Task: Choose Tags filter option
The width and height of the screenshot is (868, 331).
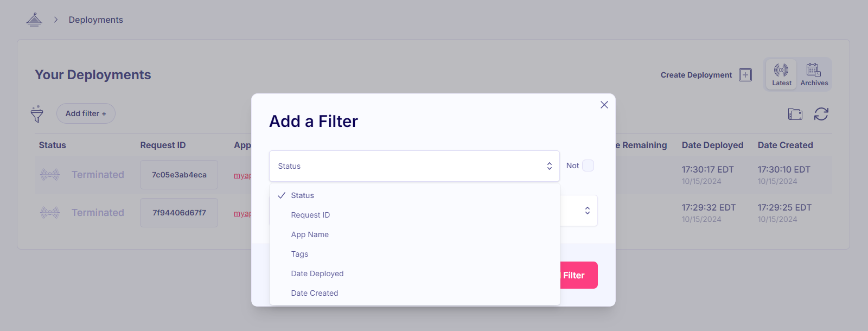Action: click(x=299, y=254)
